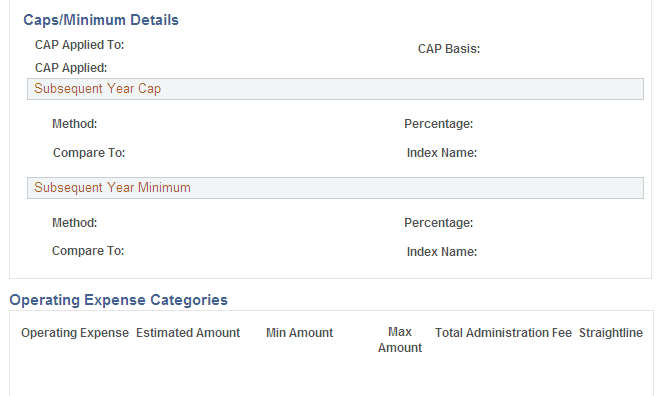Select the CAP Applied label
Image resolution: width=659 pixels, height=396 pixels.
coord(71,68)
